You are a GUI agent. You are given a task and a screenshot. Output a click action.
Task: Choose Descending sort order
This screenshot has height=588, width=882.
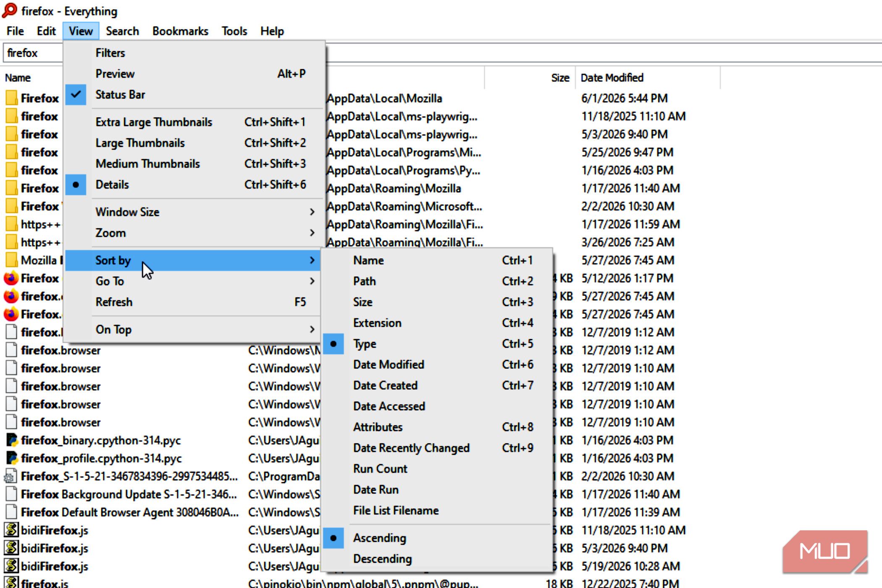[437, 559]
